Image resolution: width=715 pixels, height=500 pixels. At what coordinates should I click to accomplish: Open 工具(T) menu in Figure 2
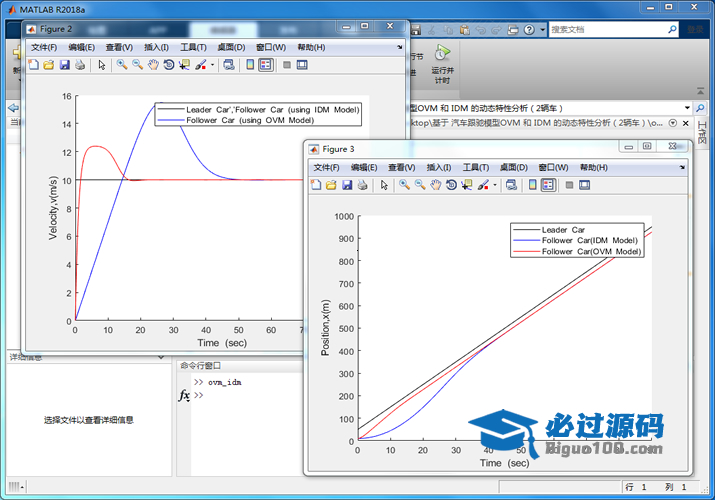point(193,47)
